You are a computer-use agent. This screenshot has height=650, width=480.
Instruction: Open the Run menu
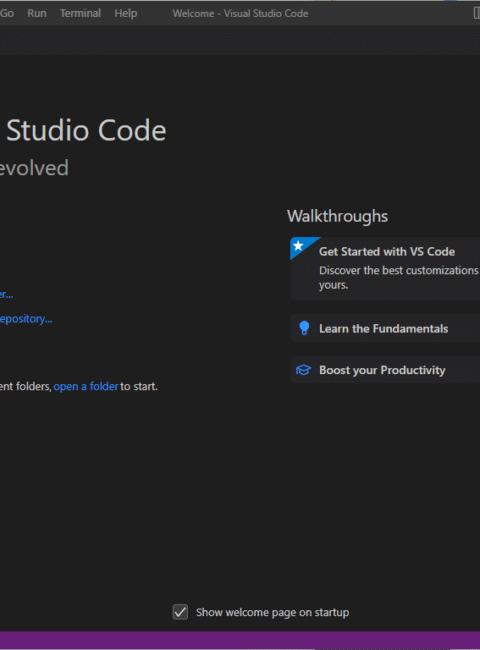click(37, 13)
